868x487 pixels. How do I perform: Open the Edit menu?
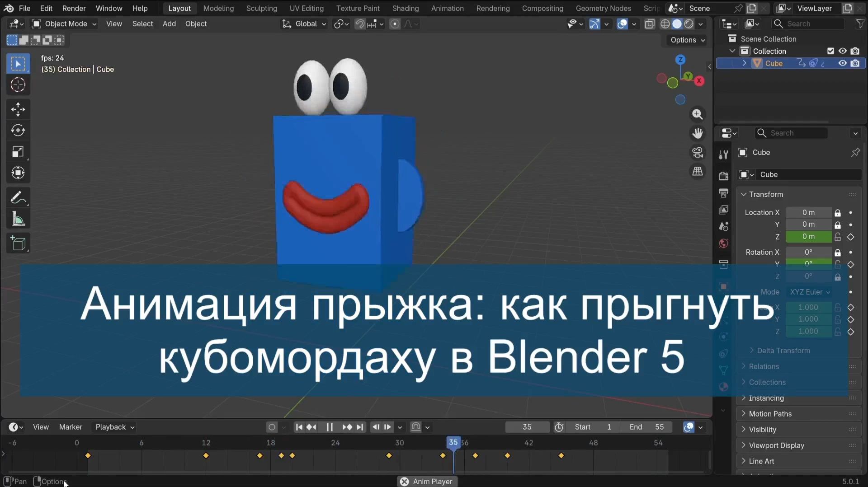(46, 8)
